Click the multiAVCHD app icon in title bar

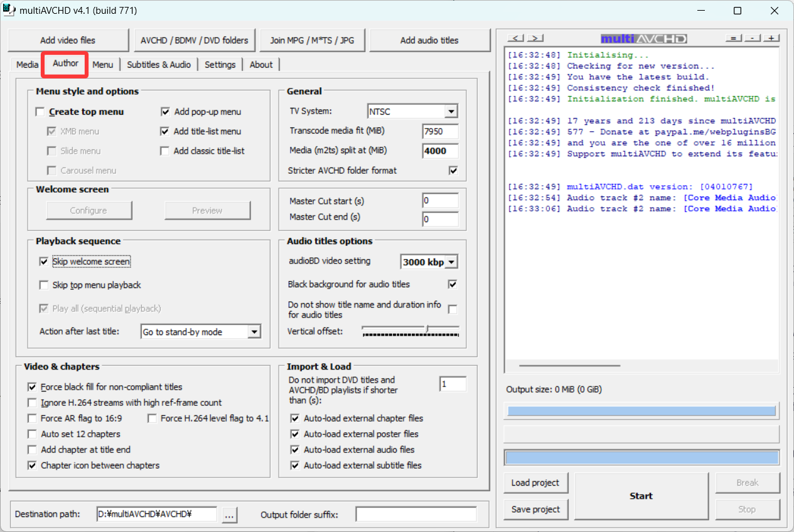9,11
